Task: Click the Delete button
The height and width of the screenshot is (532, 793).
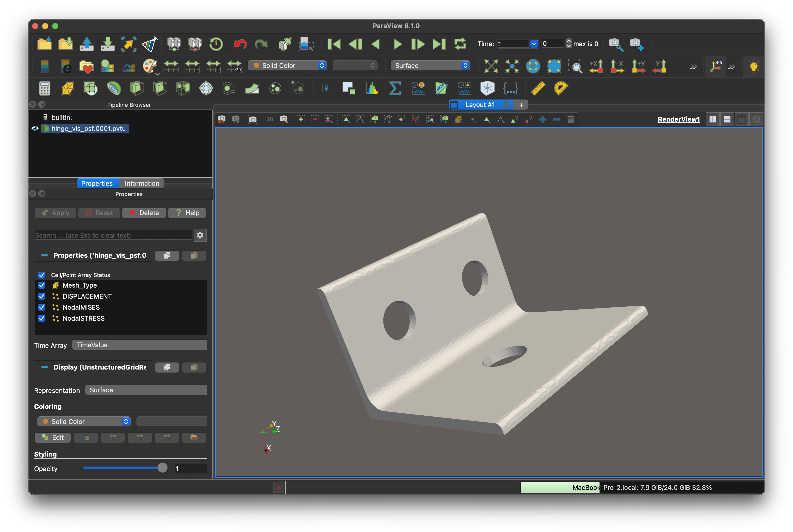Action: [x=144, y=213]
